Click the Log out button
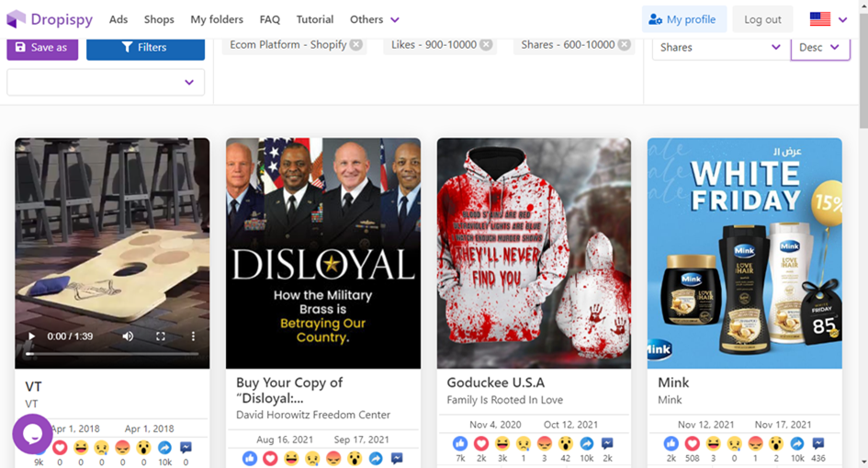Screen dimensions: 868x468 pos(762,19)
